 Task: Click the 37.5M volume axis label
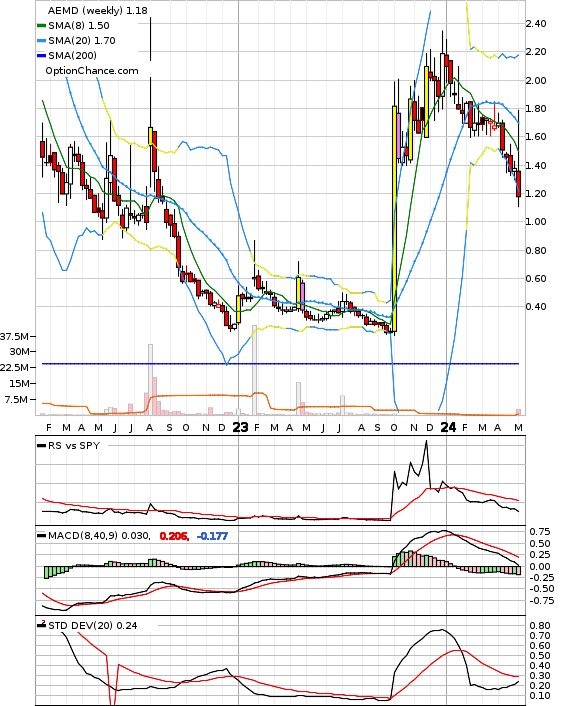coord(15,337)
